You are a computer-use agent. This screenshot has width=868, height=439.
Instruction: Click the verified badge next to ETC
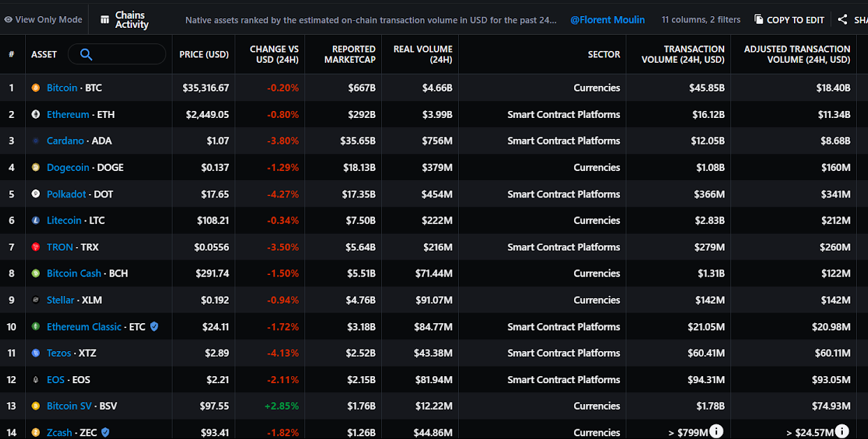click(x=154, y=327)
